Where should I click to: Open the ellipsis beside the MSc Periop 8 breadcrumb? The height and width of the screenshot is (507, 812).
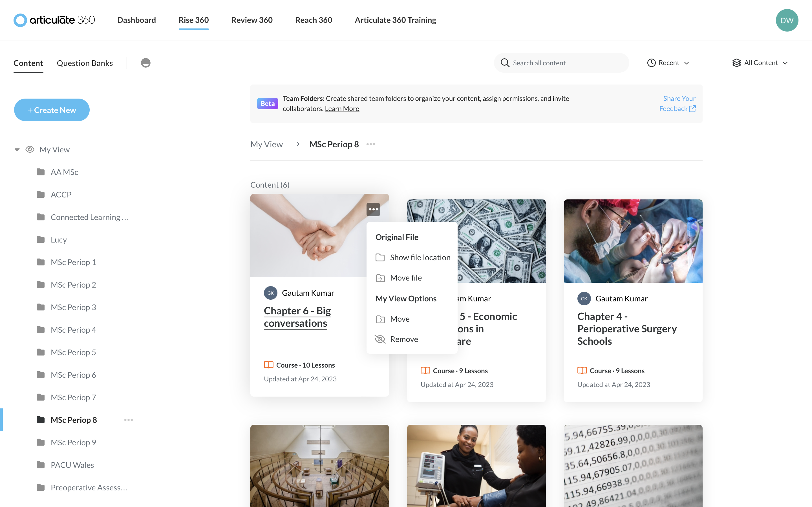click(371, 144)
